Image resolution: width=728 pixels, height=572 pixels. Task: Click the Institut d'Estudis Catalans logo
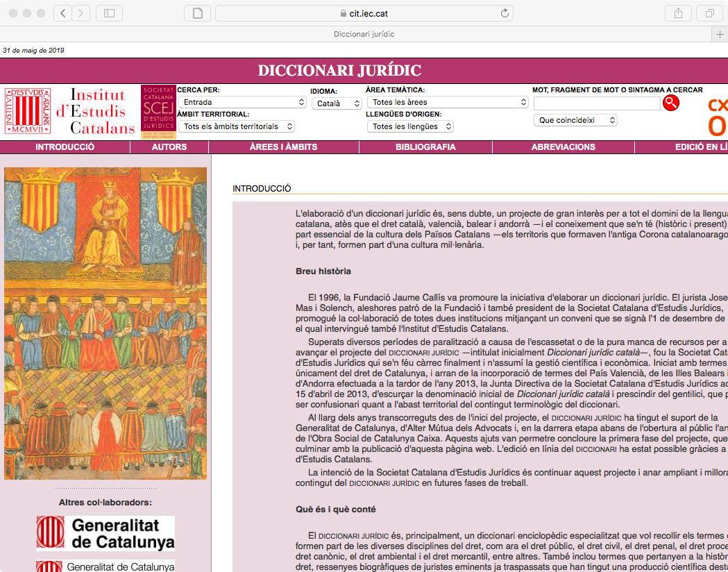69,111
